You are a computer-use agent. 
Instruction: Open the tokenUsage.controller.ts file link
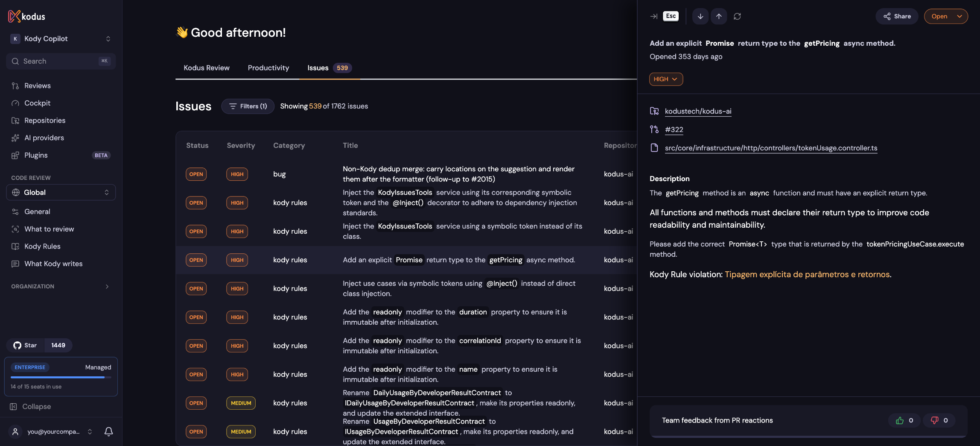[771, 148]
